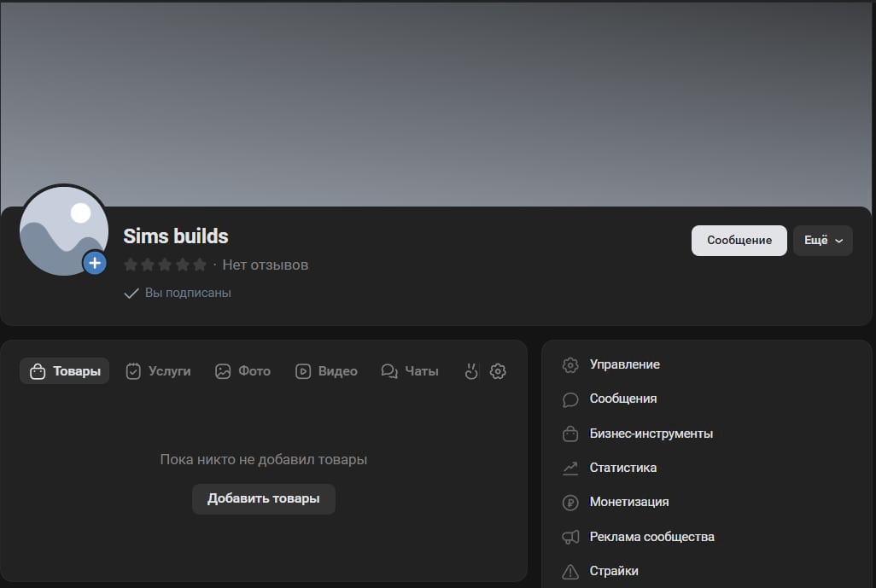The width and height of the screenshot is (876, 588).
Task: Click the gear icon beside the Чаты tab
Action: point(499,371)
